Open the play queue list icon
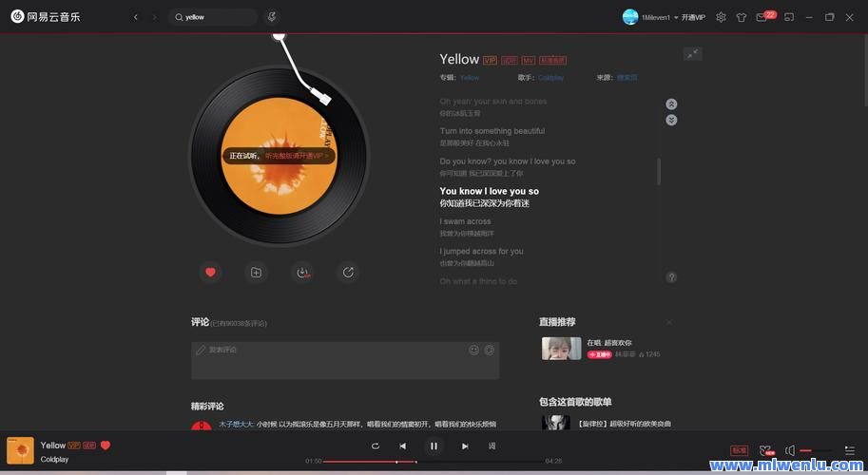The width and height of the screenshot is (868, 475). [x=849, y=450]
